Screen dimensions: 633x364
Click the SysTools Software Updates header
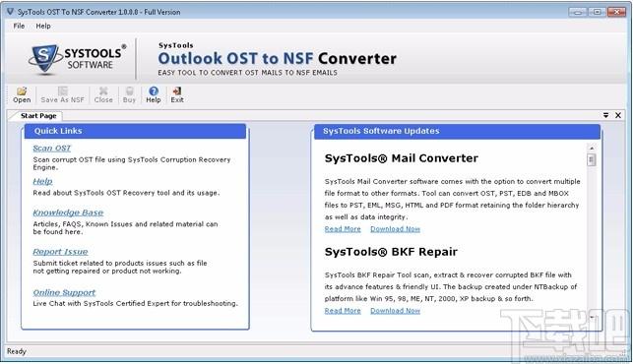click(x=457, y=131)
